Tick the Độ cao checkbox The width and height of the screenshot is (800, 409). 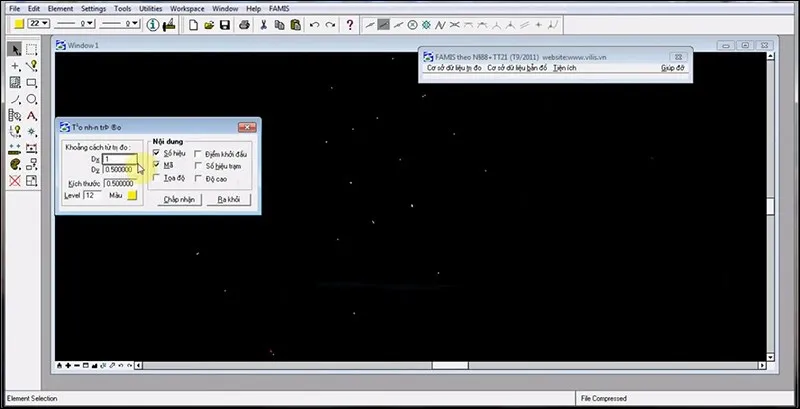[198, 178]
